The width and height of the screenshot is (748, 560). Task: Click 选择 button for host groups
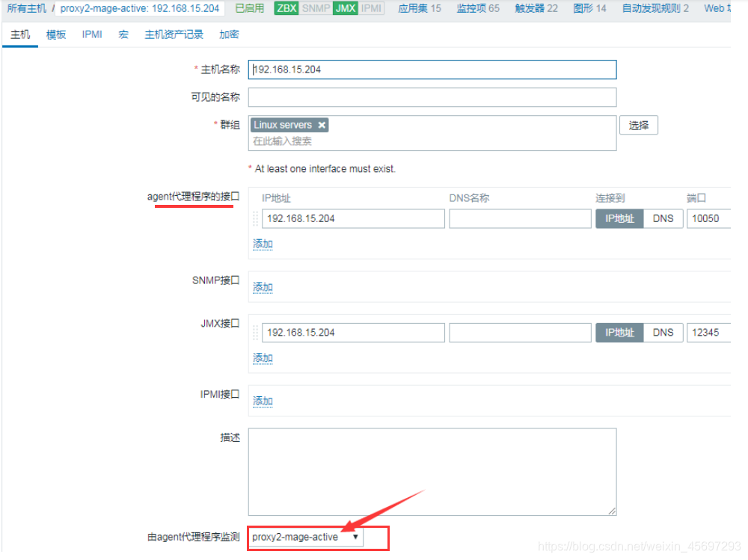(x=639, y=126)
